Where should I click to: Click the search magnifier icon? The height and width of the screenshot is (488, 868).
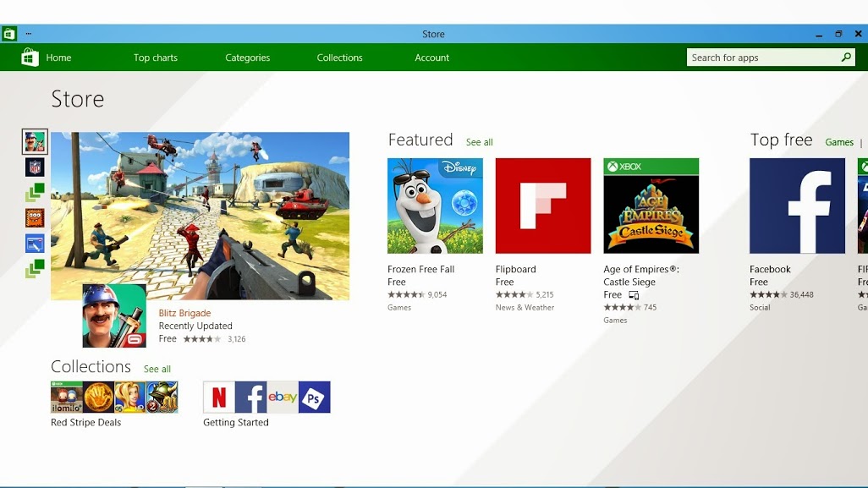(x=846, y=57)
